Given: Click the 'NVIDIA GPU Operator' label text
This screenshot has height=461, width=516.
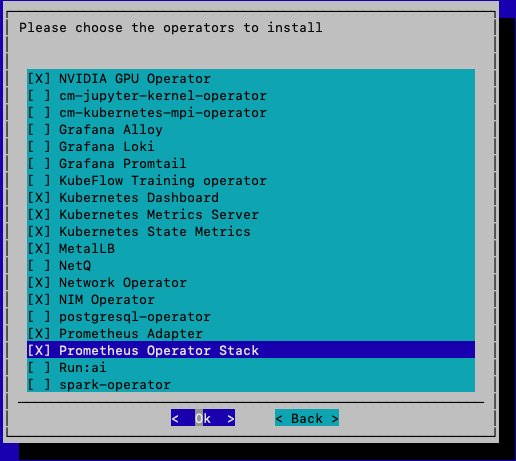Looking at the screenshot, I should pos(135,79).
